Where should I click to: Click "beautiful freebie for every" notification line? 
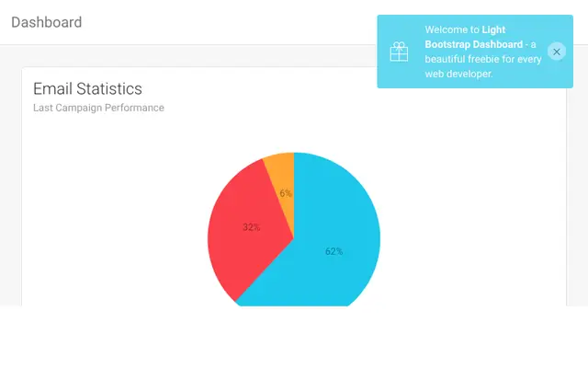(483, 59)
